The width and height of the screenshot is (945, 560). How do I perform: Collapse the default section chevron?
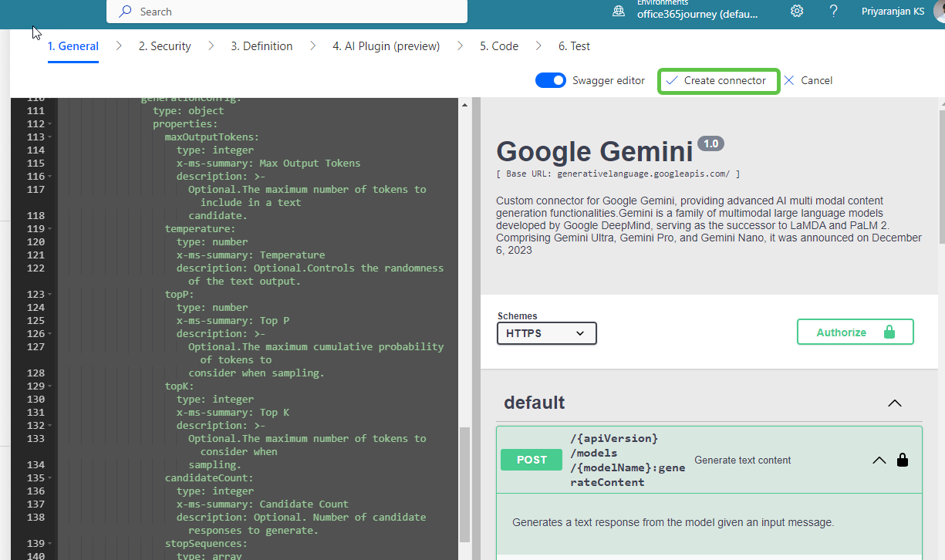pos(894,403)
